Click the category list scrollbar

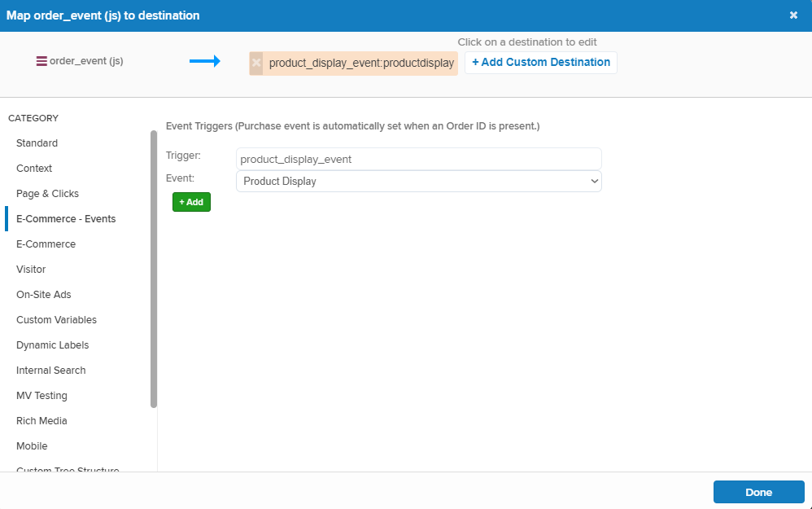coord(154,269)
